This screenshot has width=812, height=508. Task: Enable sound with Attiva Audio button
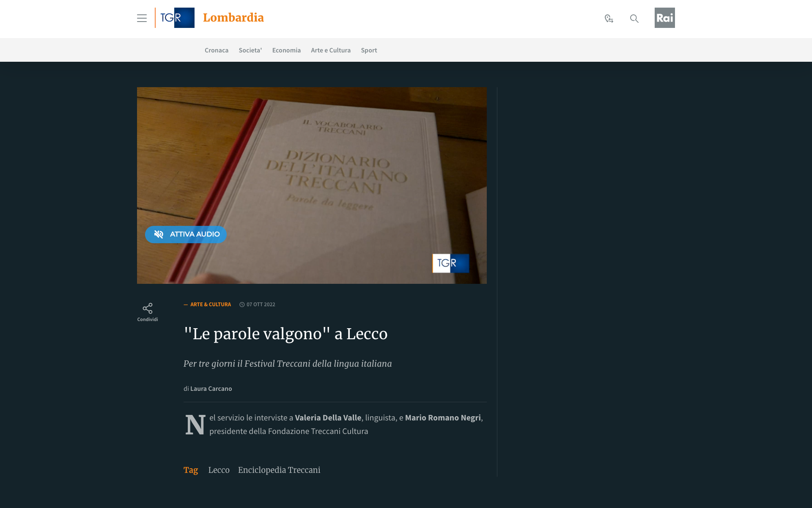point(186,234)
